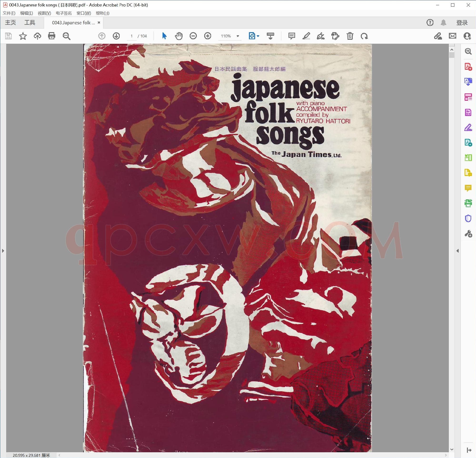Click the print file icon
The image size is (476, 458).
[51, 36]
